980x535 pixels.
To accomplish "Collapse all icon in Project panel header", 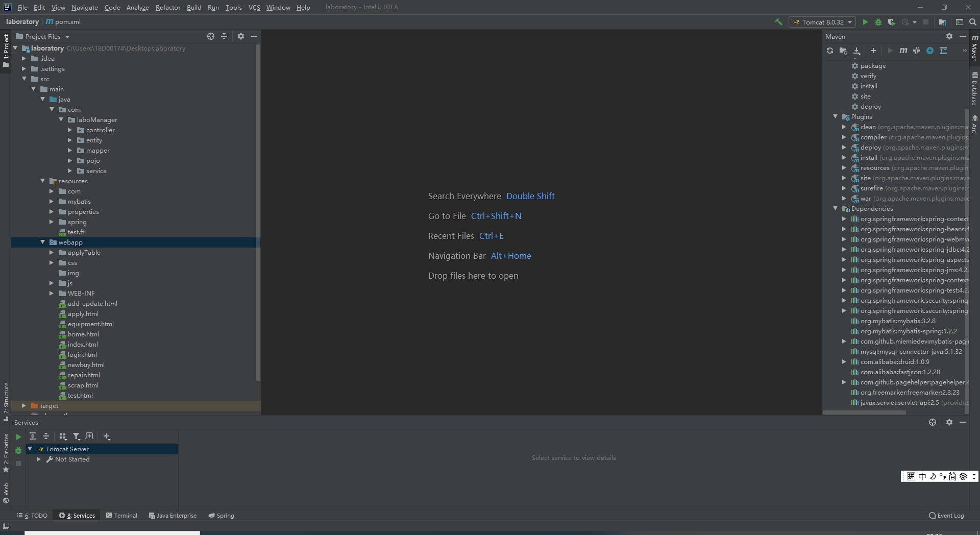I will coord(224,36).
